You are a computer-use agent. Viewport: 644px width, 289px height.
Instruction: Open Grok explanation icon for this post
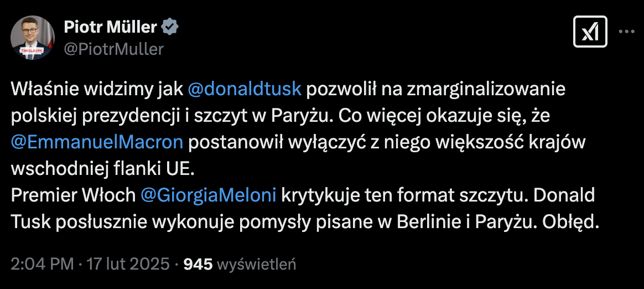click(x=591, y=32)
